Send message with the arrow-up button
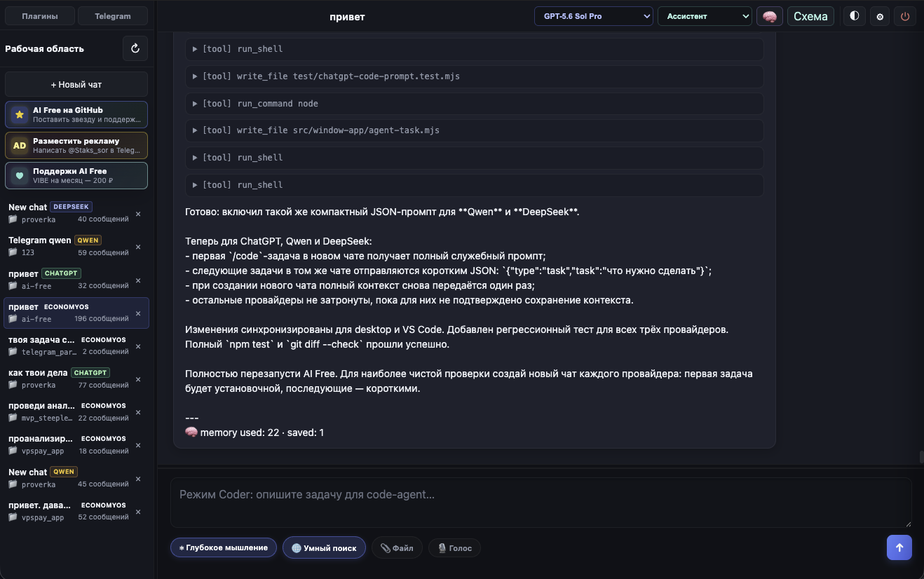924x579 pixels. pyautogui.click(x=899, y=547)
